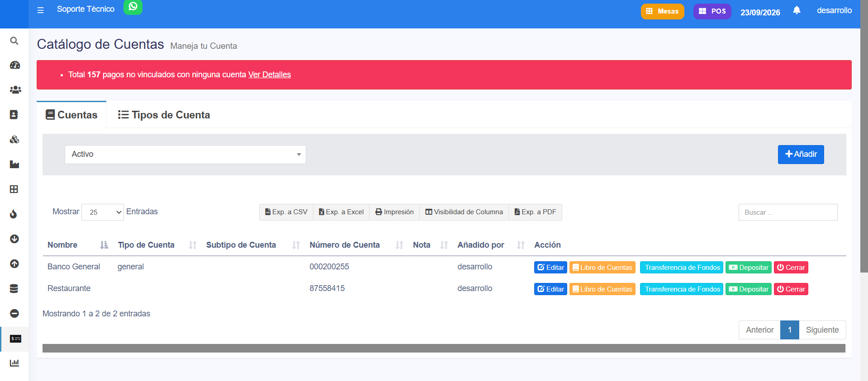Export table with Exp. a CSV
868x381 pixels.
click(286, 212)
